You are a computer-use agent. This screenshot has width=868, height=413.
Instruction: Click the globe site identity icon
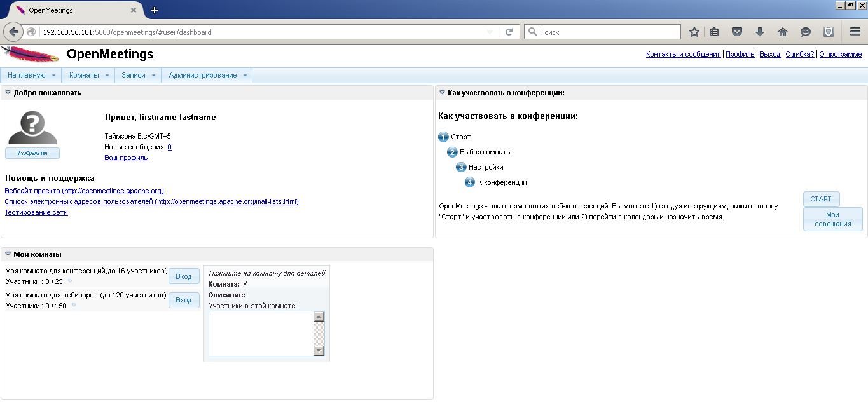tap(31, 32)
